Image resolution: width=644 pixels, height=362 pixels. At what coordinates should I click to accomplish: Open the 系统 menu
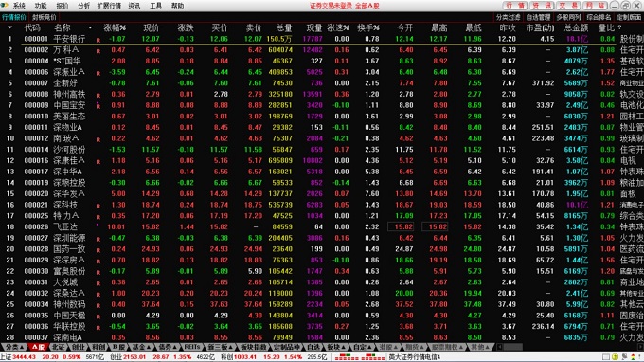19,6
